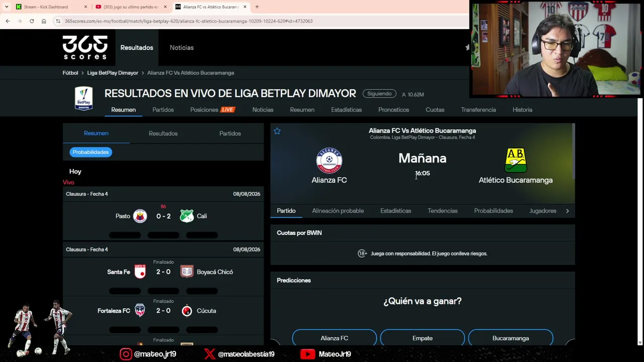
Task: Select the Hoy section heading
Action: (75, 171)
